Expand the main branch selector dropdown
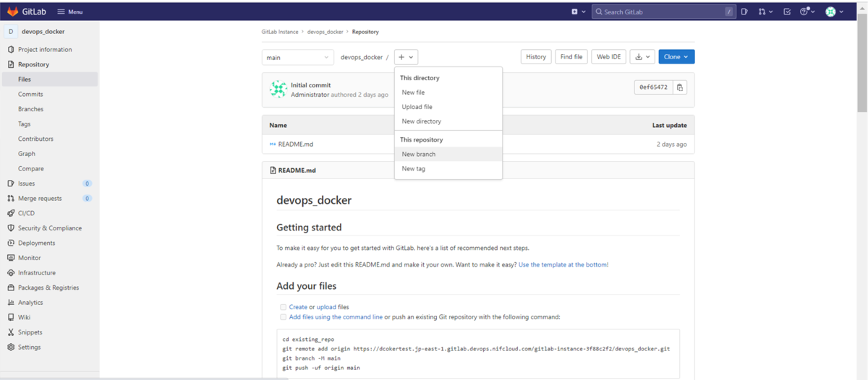 pos(297,57)
